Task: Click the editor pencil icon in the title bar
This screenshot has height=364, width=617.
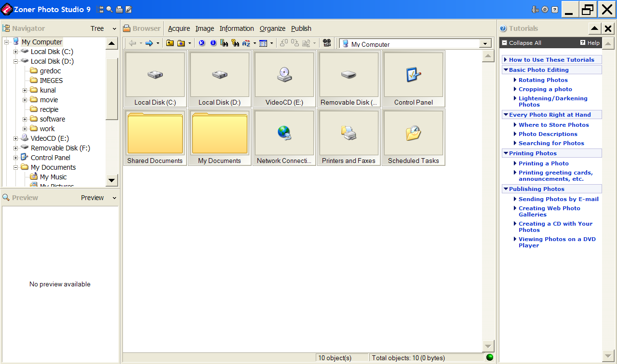Action: coord(128,10)
